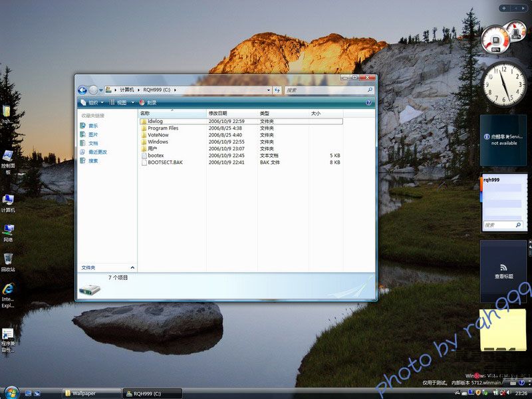Image resolution: width=532 pixels, height=399 pixels.
Task: Open 图片 (Pictures) favorite link
Action: click(89, 134)
